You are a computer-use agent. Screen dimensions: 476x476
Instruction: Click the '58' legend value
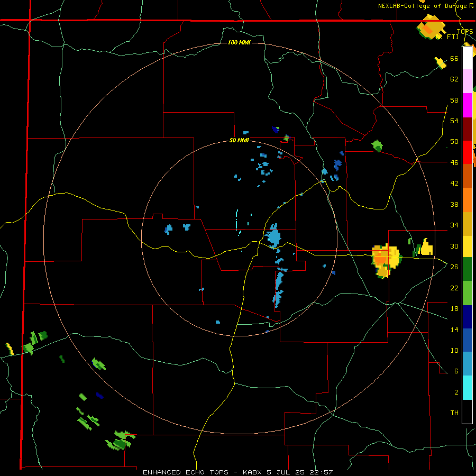click(454, 100)
